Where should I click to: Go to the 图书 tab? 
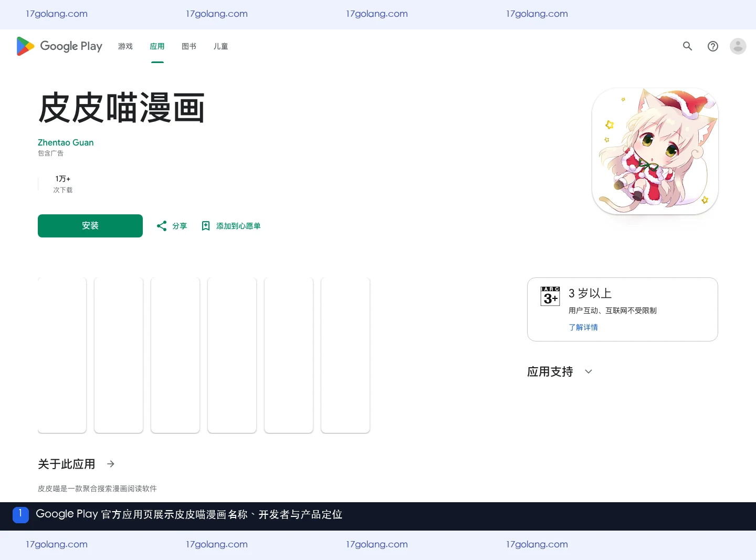point(189,46)
